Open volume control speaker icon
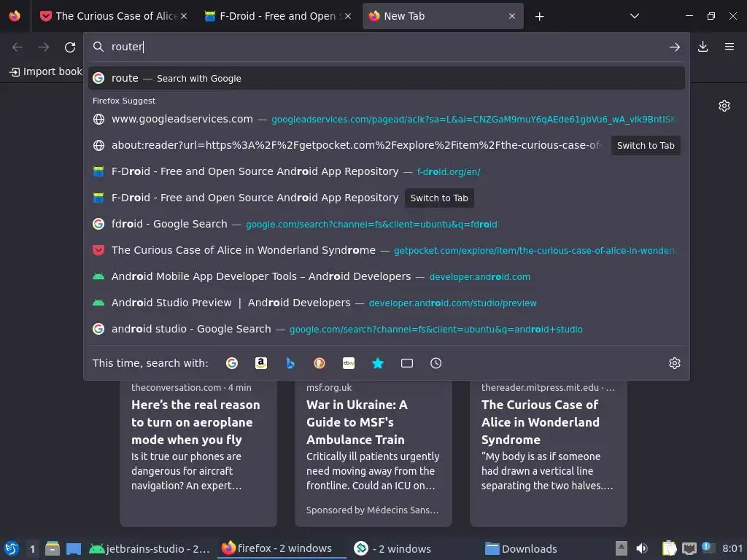Screen dimensions: 747x560 tap(642, 548)
